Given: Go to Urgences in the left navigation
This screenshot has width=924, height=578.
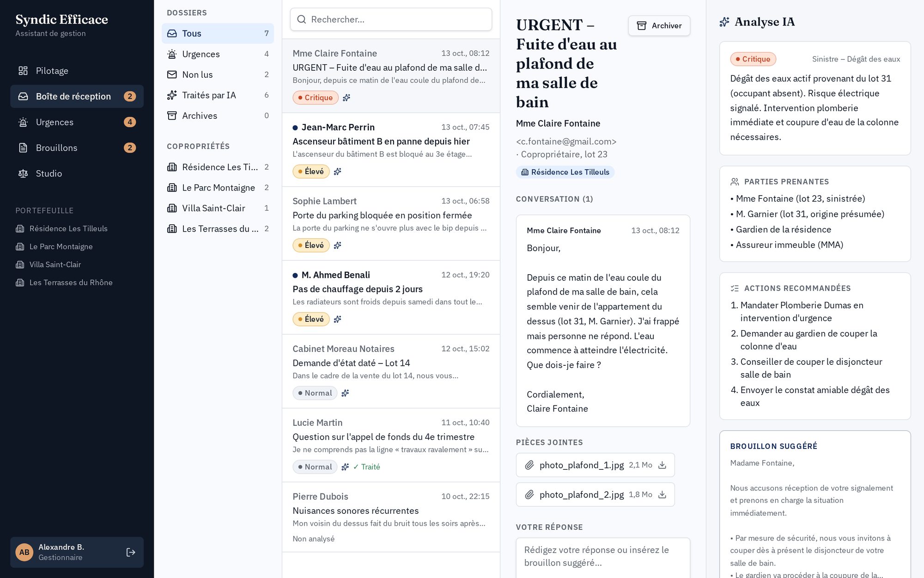Looking at the screenshot, I should click(x=77, y=122).
